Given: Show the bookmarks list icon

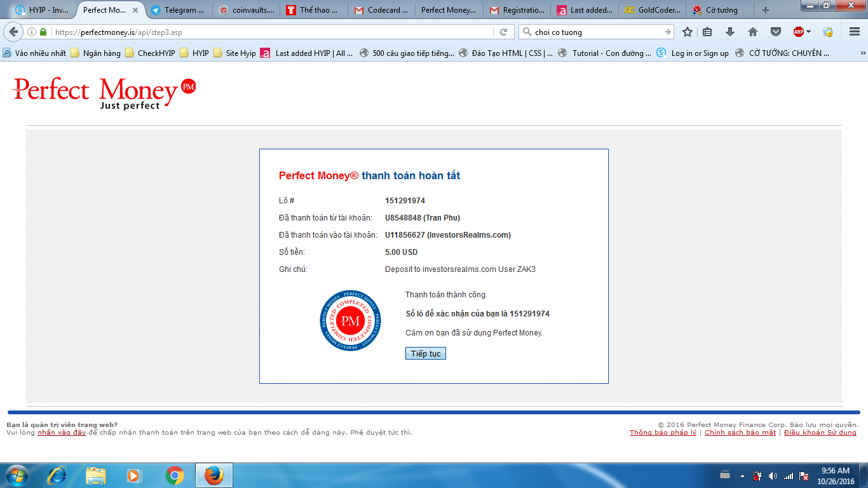Looking at the screenshot, I should pos(707,32).
